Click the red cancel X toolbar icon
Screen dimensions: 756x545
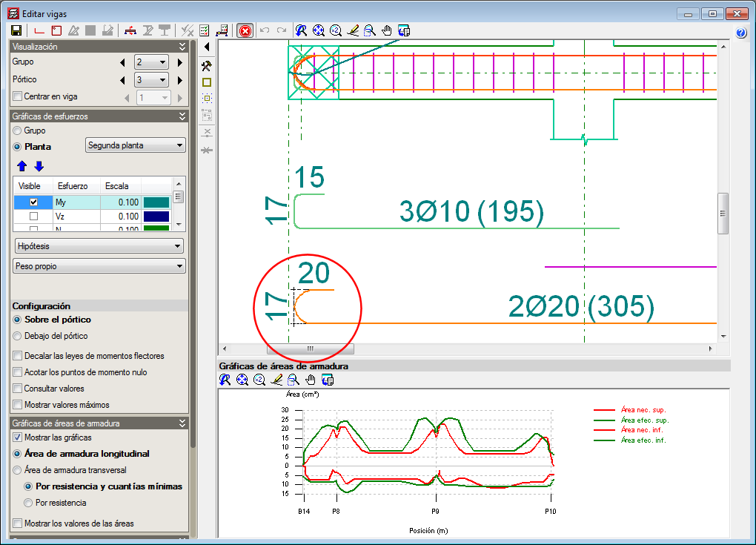(245, 30)
